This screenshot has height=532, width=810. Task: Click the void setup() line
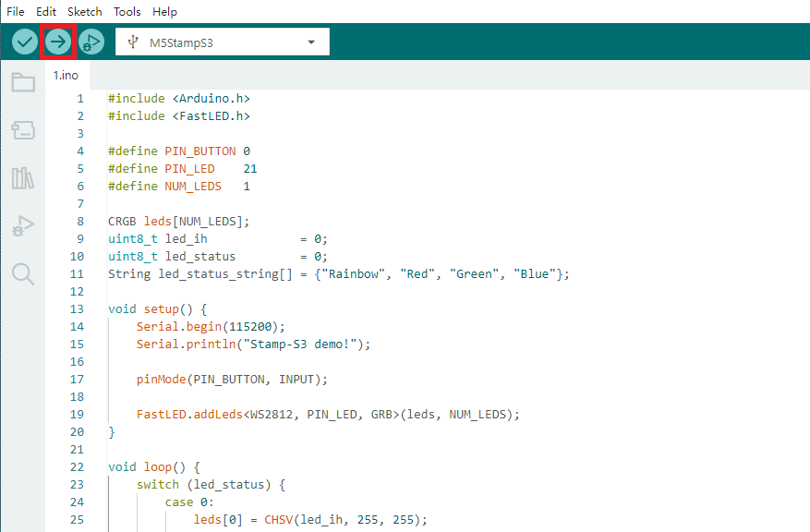158,308
